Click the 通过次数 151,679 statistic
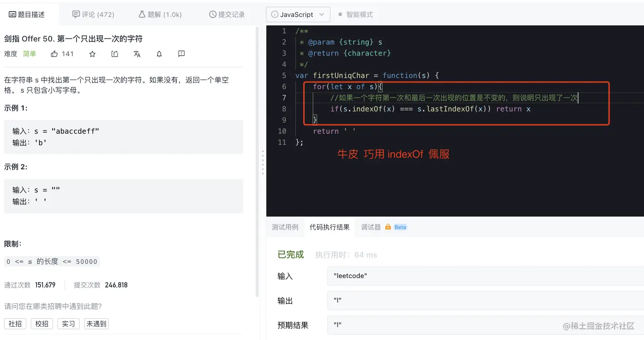The image size is (644, 340). [x=30, y=285]
